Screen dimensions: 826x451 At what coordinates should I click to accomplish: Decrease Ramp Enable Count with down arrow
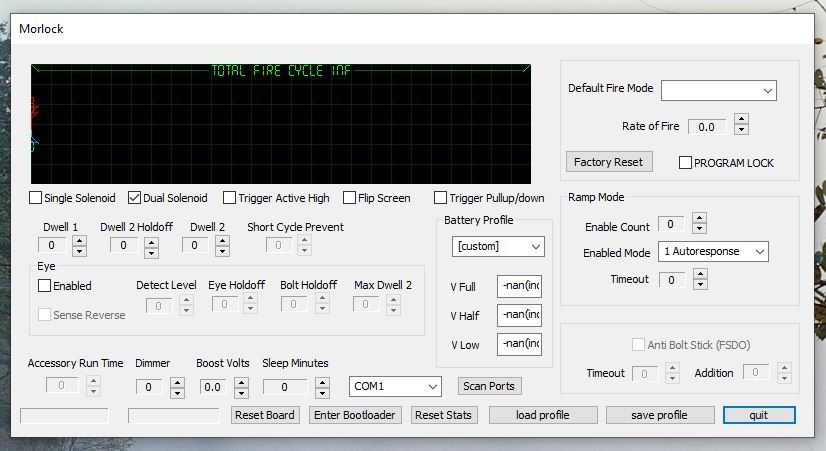click(700, 228)
